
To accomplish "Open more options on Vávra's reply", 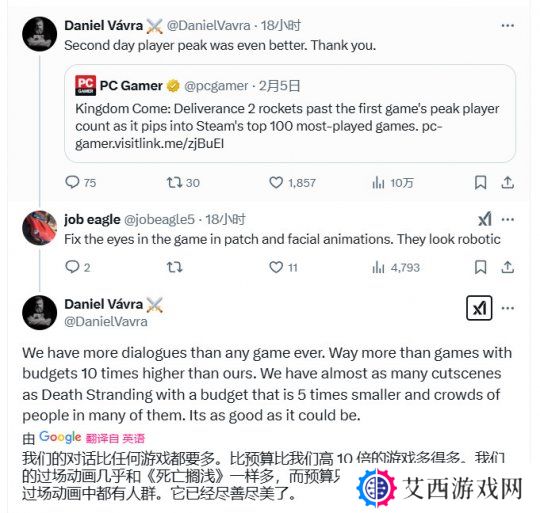I will pos(508,308).
